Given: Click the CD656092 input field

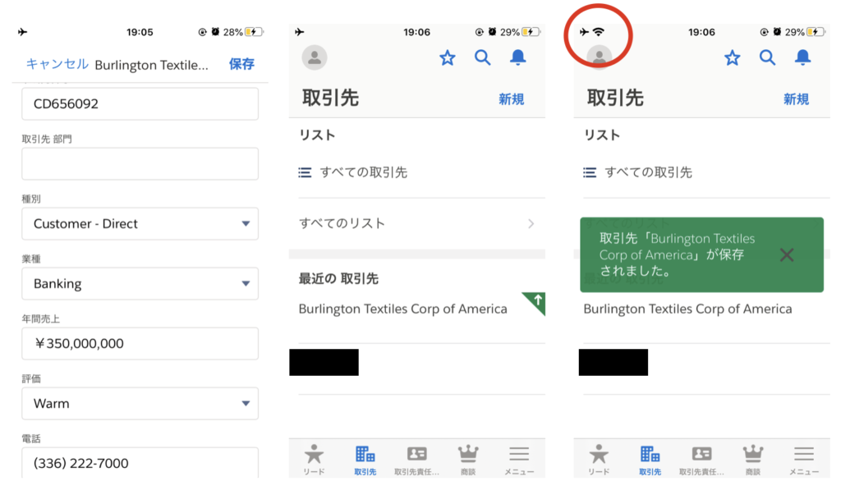Looking at the screenshot, I should [x=140, y=103].
